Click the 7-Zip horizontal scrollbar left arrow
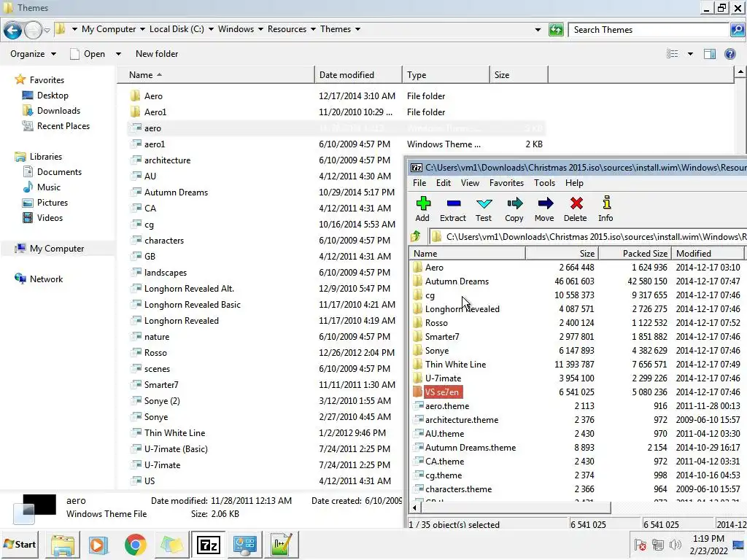 pyautogui.click(x=414, y=507)
